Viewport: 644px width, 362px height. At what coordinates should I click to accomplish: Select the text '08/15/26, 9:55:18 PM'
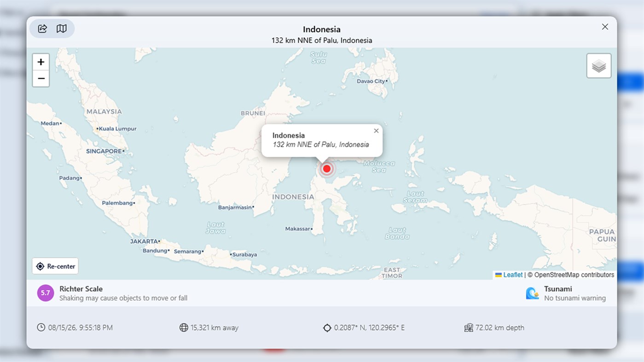[81, 328]
